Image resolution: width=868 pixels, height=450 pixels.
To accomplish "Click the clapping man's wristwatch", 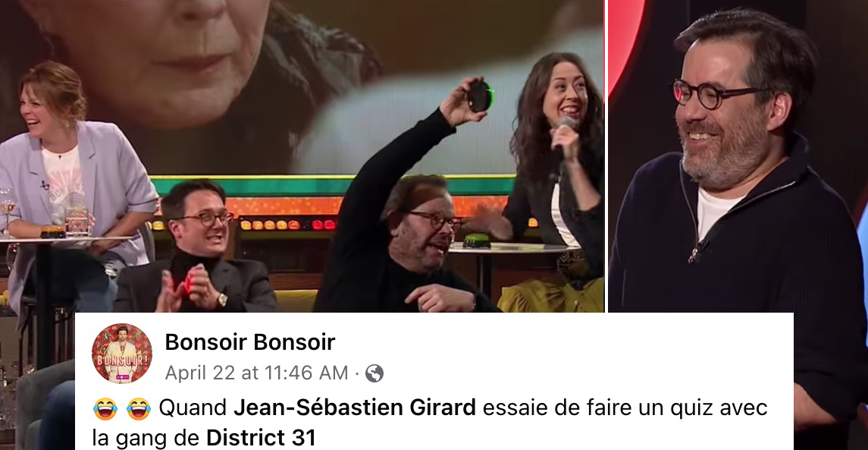I will pos(221,300).
